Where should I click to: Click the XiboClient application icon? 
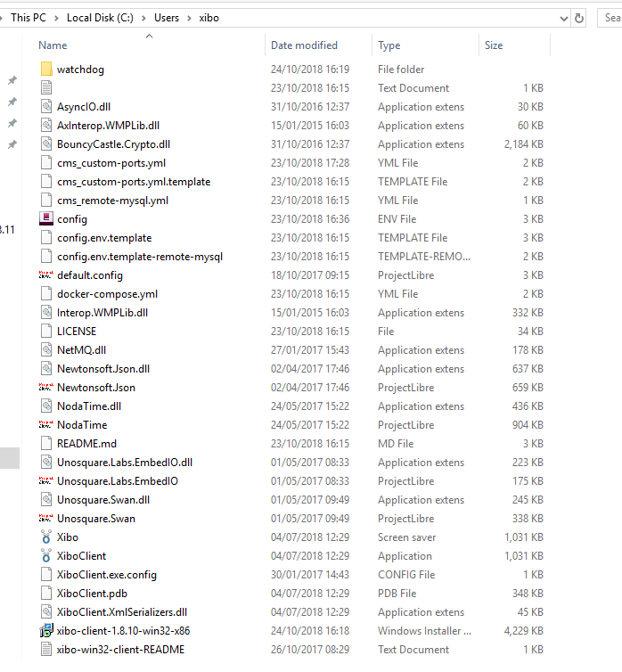46,556
